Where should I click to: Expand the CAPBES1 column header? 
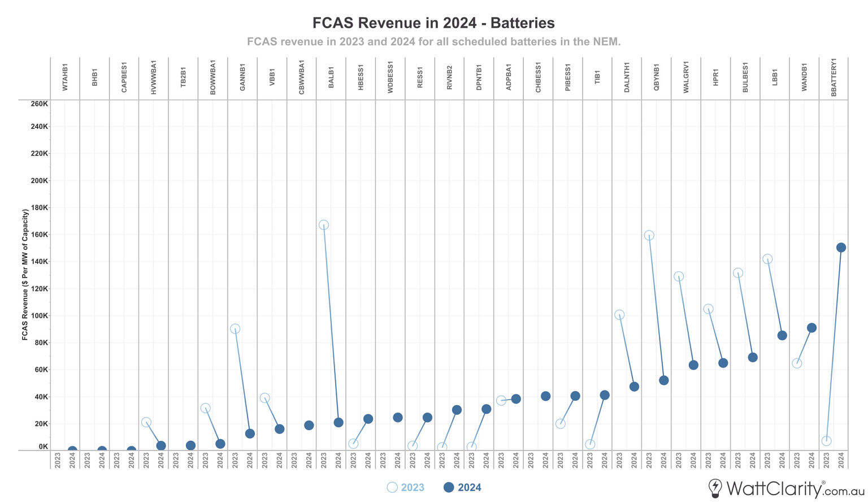[124, 76]
